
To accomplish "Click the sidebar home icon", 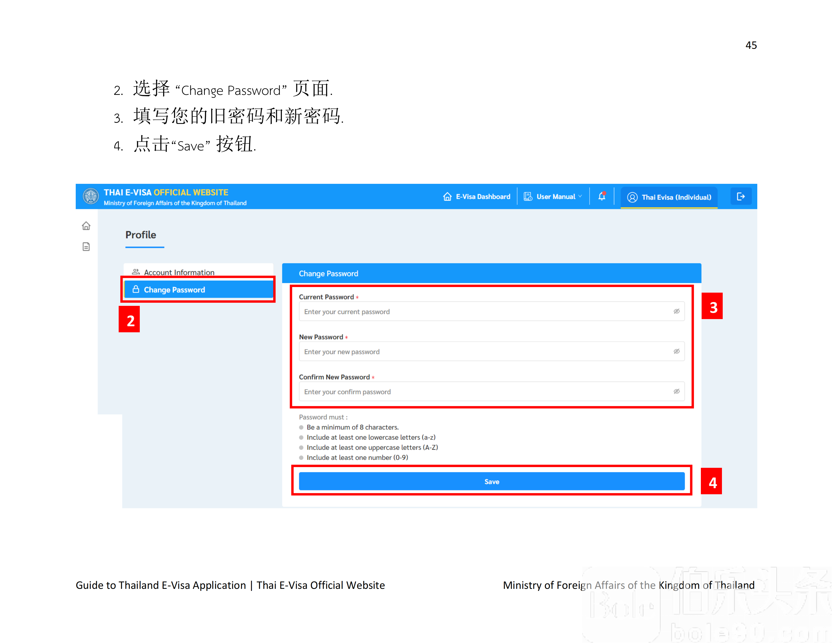I will [x=86, y=226].
